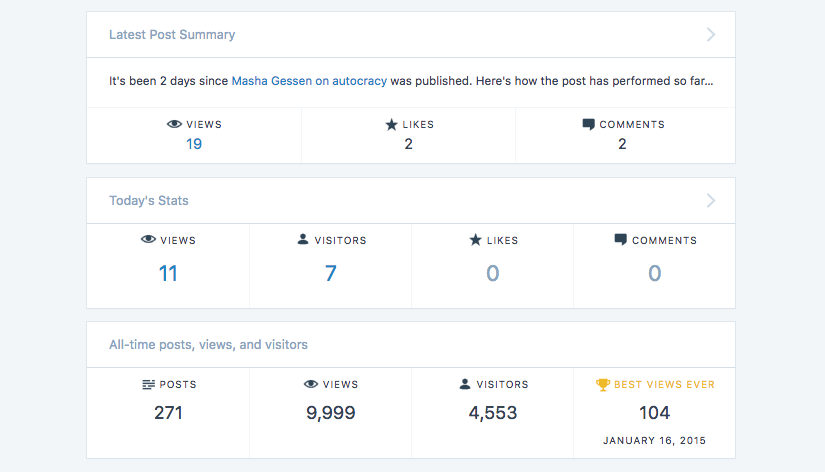Open the Today's Stats header

[x=149, y=201]
